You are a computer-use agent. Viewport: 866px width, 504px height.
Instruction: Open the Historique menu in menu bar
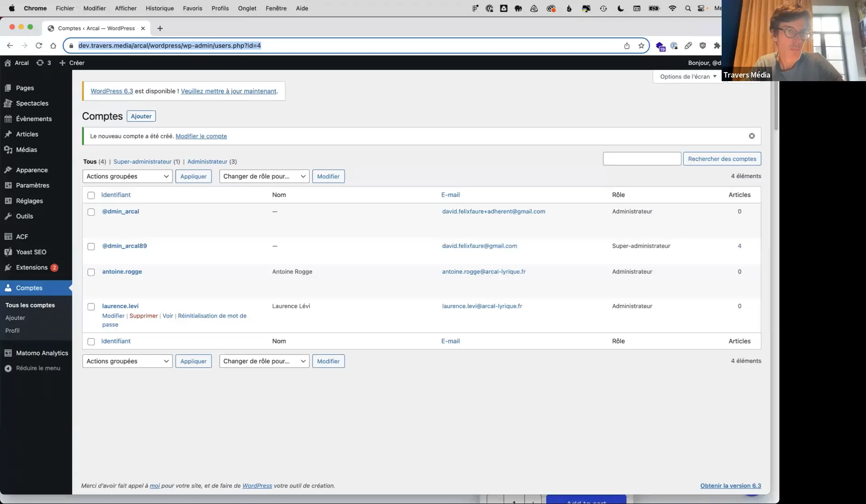[160, 8]
